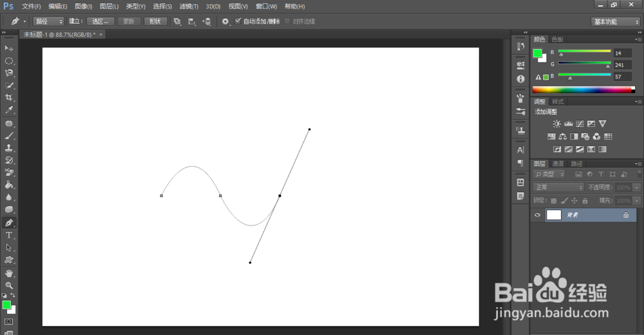644x335 pixels.
Task: Open the 文件(F) menu
Action: 31,6
